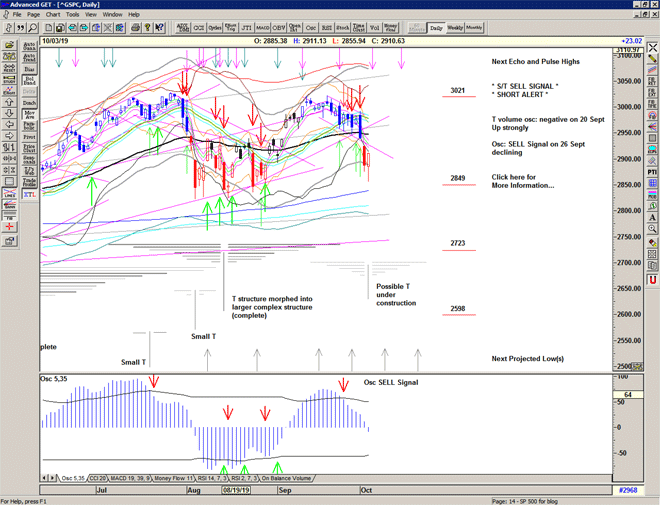Image resolution: width=660 pixels, height=505 pixels.
Task: Open the Tools menu
Action: 72,15
